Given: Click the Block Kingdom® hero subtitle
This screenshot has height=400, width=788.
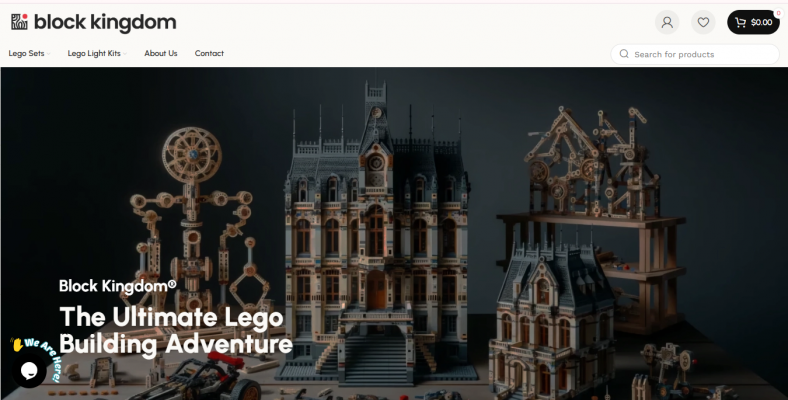Looking at the screenshot, I should pos(118,285).
